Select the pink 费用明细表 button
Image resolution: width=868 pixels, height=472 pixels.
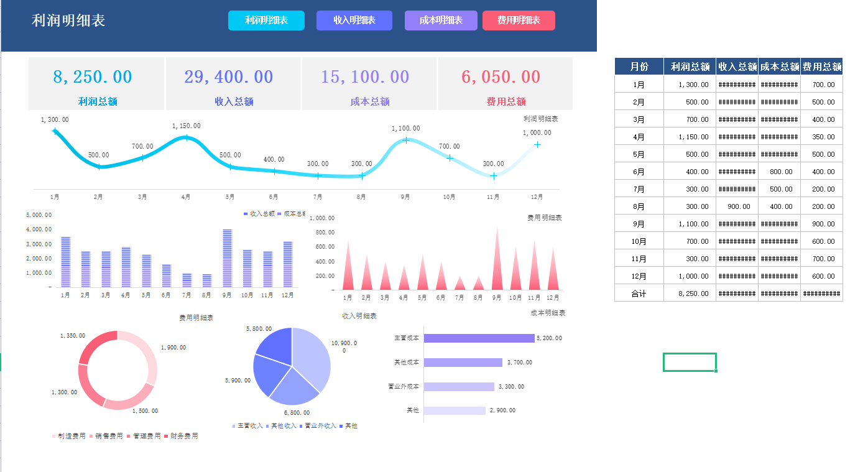pos(519,21)
